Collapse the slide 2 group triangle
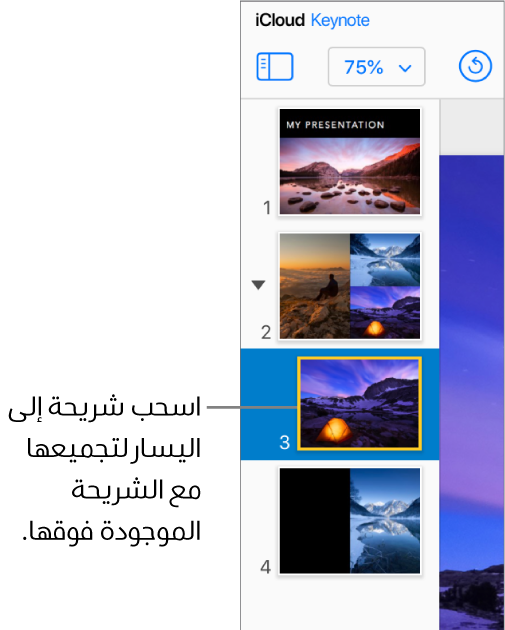505x630 pixels. (258, 285)
